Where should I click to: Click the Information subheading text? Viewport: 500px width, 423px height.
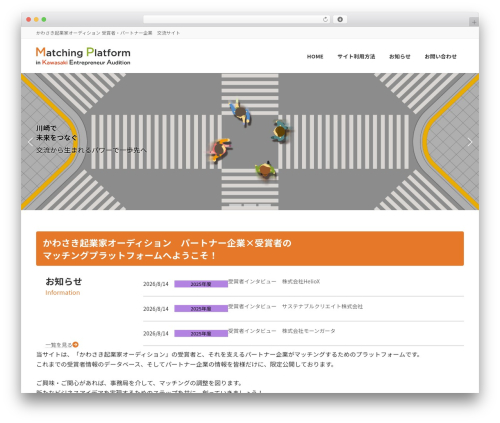(63, 293)
